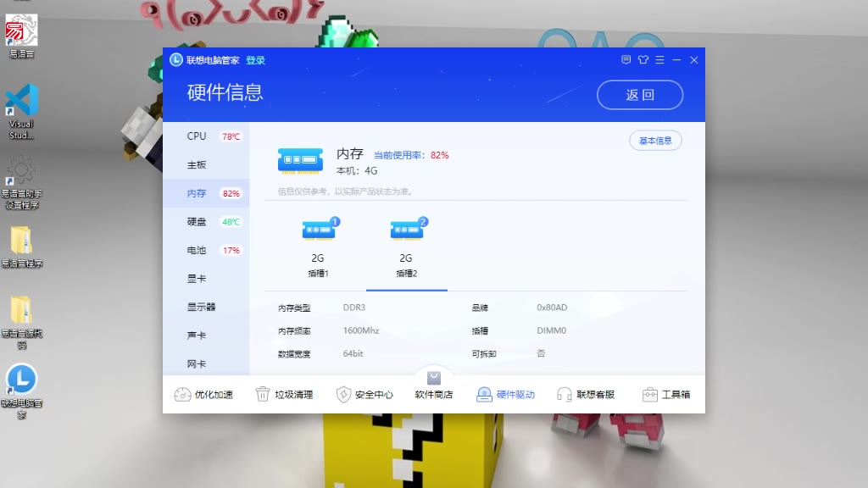Click the 0x80AD brand value
This screenshot has height=488, width=868.
pos(552,308)
